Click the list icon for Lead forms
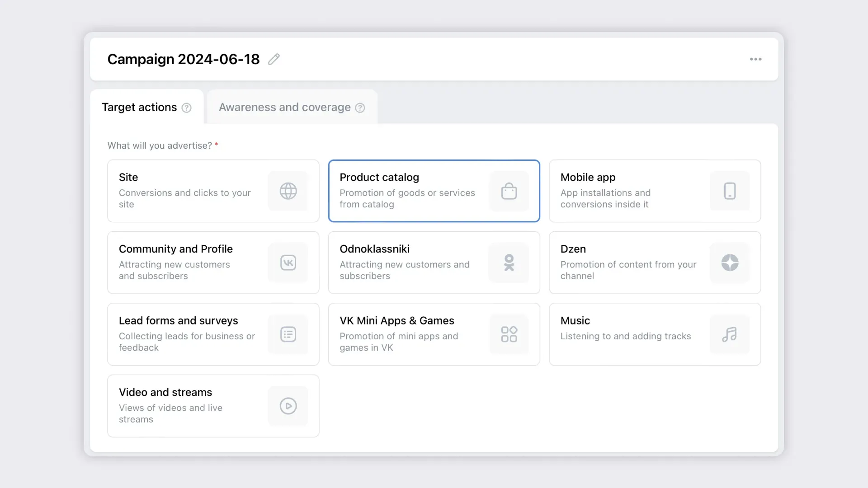Screen dimensions: 868x488 288,334
